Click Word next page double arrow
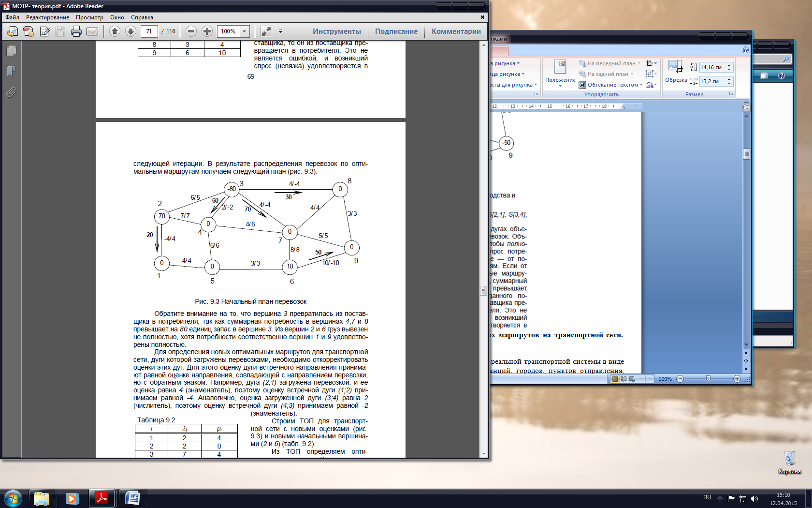This screenshot has height=508, width=812. tap(746, 369)
